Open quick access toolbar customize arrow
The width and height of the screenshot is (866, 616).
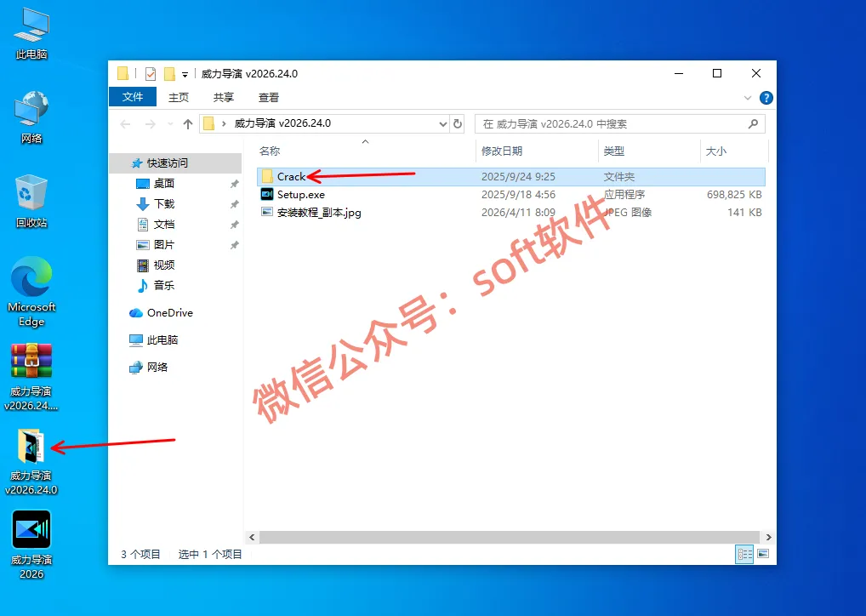[185, 74]
